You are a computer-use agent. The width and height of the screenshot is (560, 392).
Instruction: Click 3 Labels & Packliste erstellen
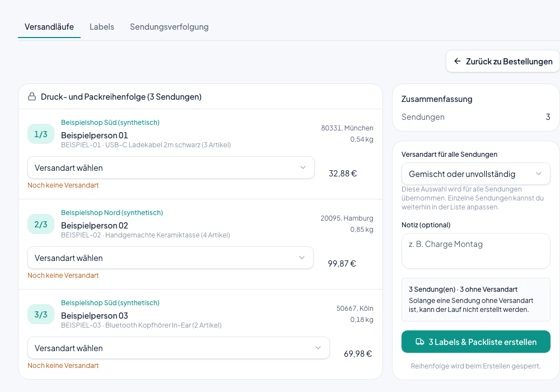(x=475, y=342)
